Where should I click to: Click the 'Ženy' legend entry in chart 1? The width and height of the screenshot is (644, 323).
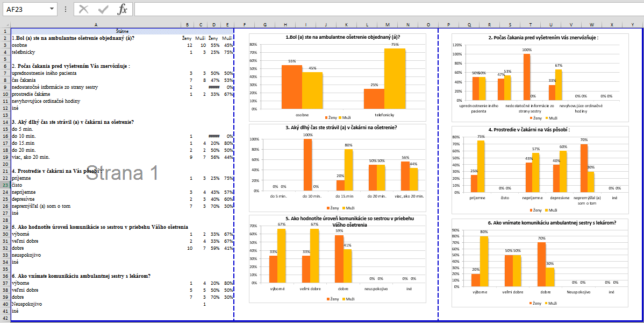click(x=332, y=118)
